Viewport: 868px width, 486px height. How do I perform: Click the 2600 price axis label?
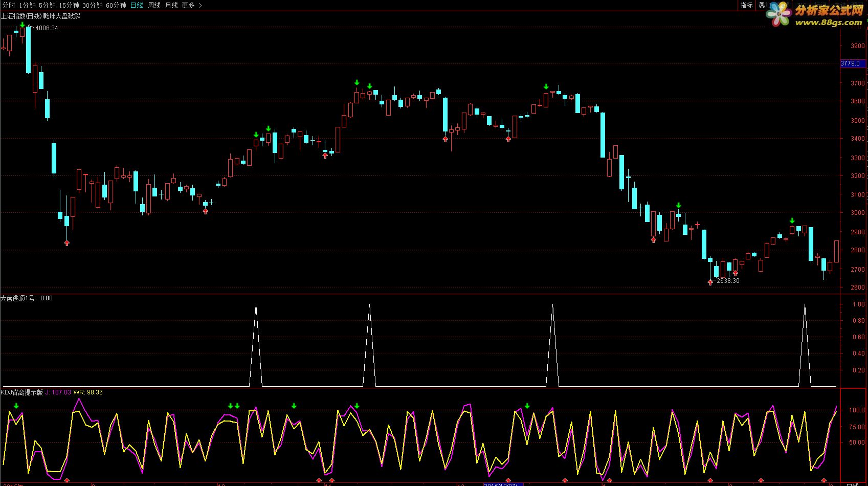click(858, 288)
